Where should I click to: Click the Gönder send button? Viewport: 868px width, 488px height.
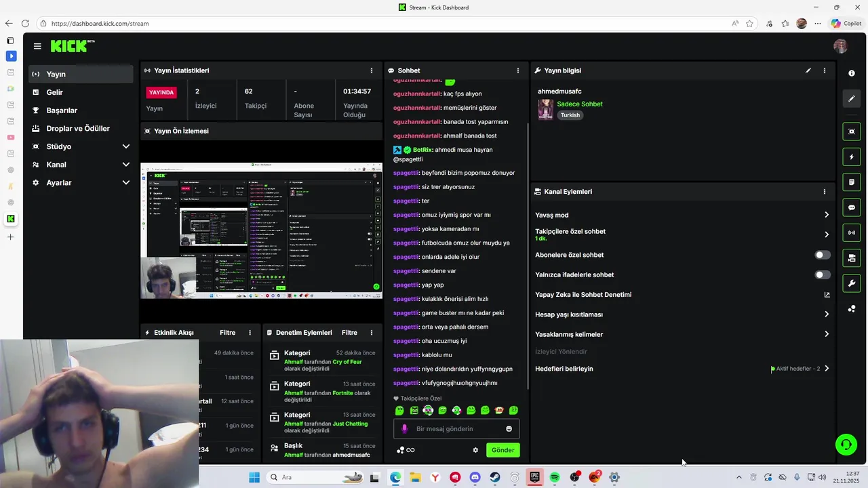[x=503, y=450]
